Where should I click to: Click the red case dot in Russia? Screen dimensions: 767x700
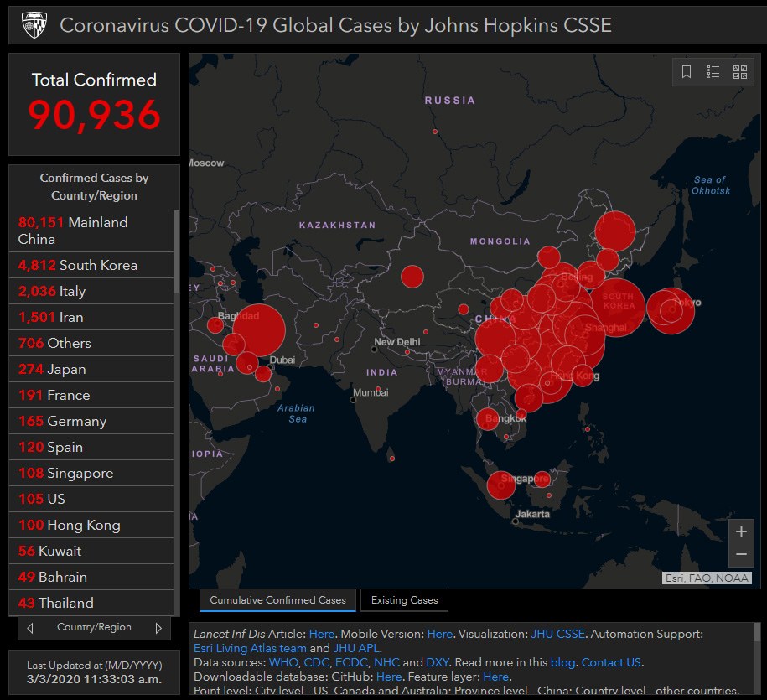click(x=435, y=132)
